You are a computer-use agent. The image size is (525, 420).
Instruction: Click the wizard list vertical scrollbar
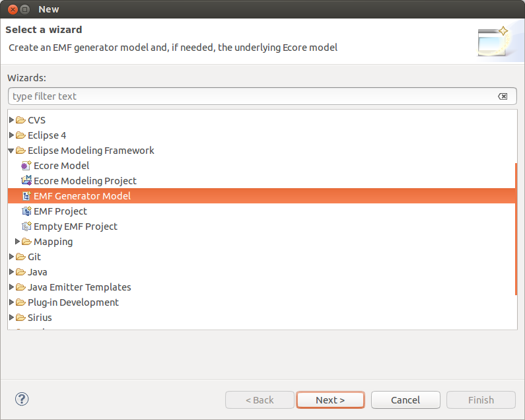(x=516, y=229)
